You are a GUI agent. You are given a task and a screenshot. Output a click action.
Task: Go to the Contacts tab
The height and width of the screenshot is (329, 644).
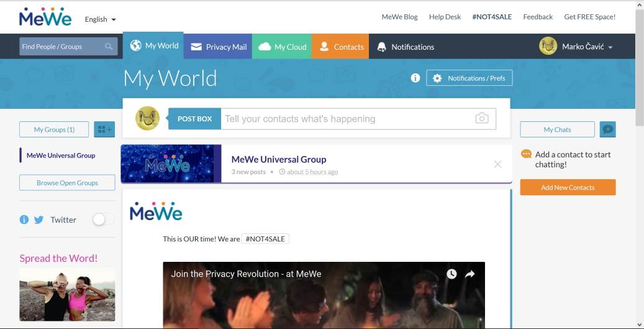click(x=341, y=47)
